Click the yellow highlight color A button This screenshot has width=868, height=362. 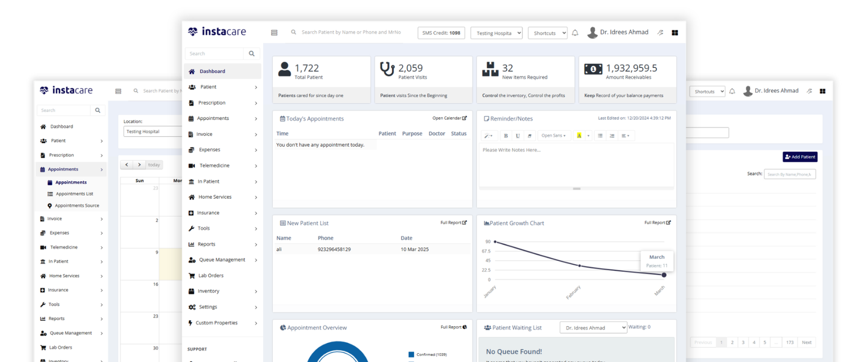coord(579,136)
